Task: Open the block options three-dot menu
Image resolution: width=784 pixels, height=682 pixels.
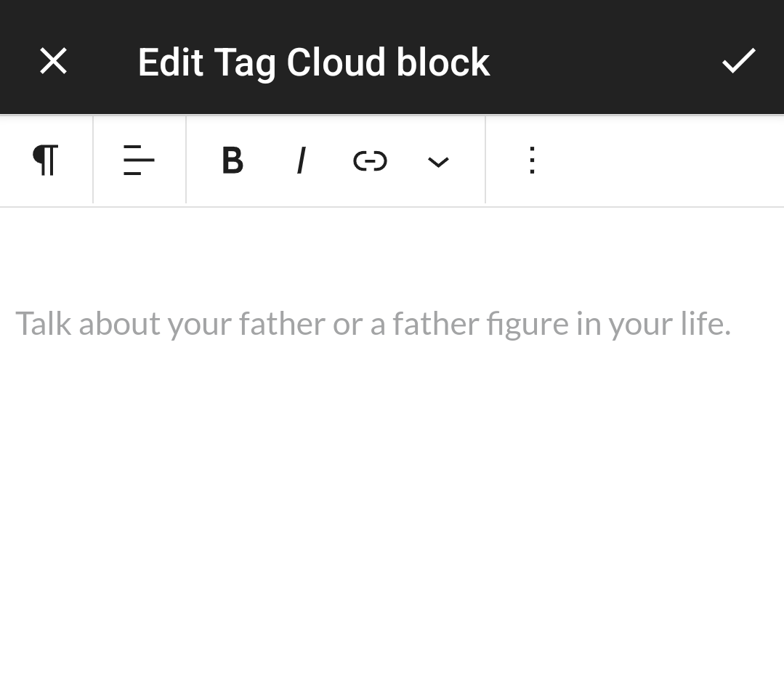Action: [532, 161]
